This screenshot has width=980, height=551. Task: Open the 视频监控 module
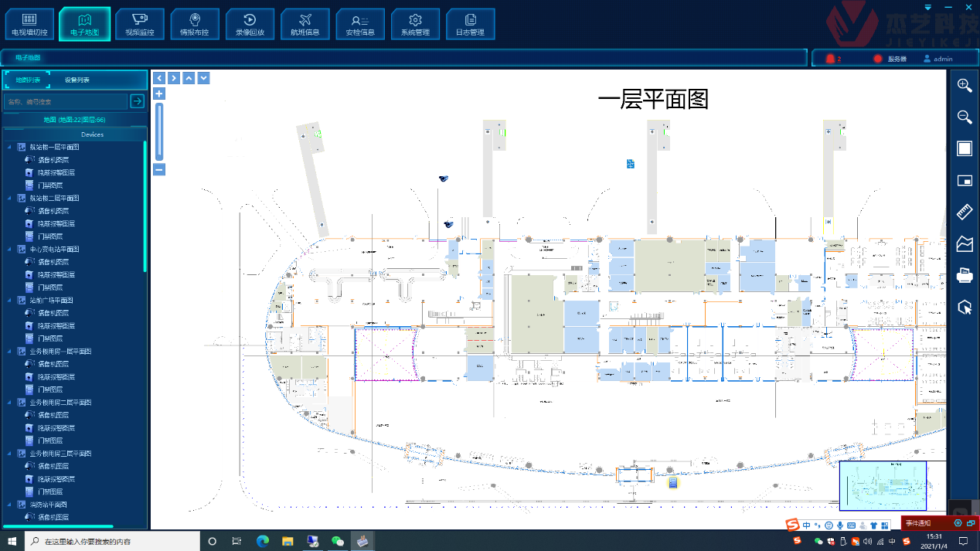(x=139, y=23)
